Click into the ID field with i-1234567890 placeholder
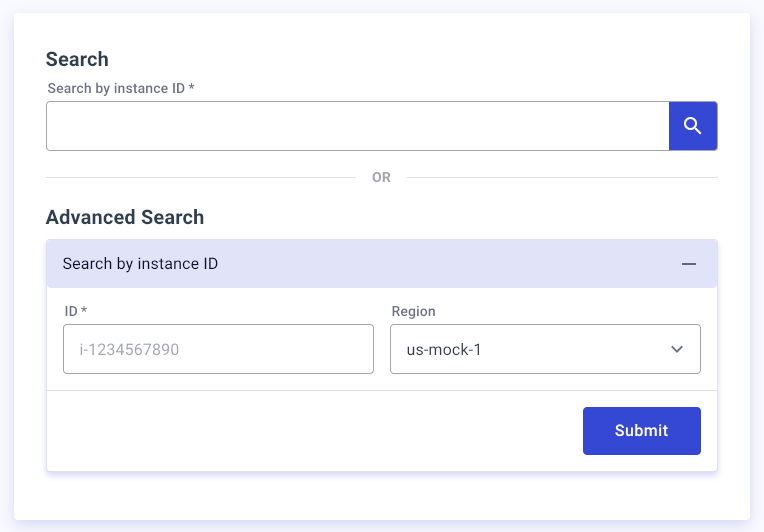 (218, 349)
